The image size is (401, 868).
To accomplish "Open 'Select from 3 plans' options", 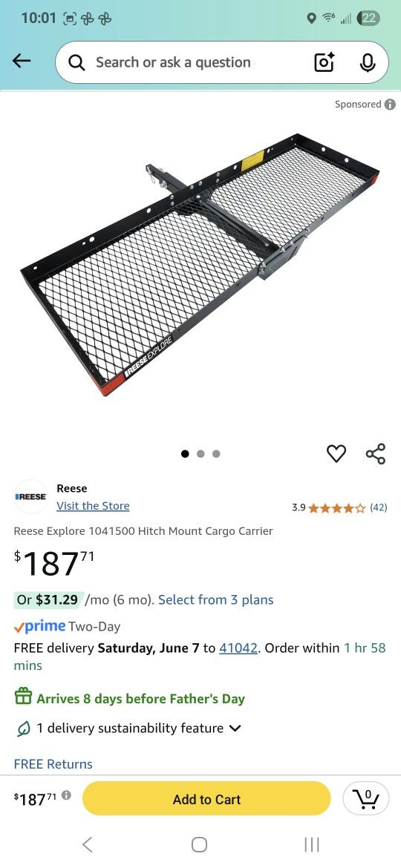I will pos(216,599).
